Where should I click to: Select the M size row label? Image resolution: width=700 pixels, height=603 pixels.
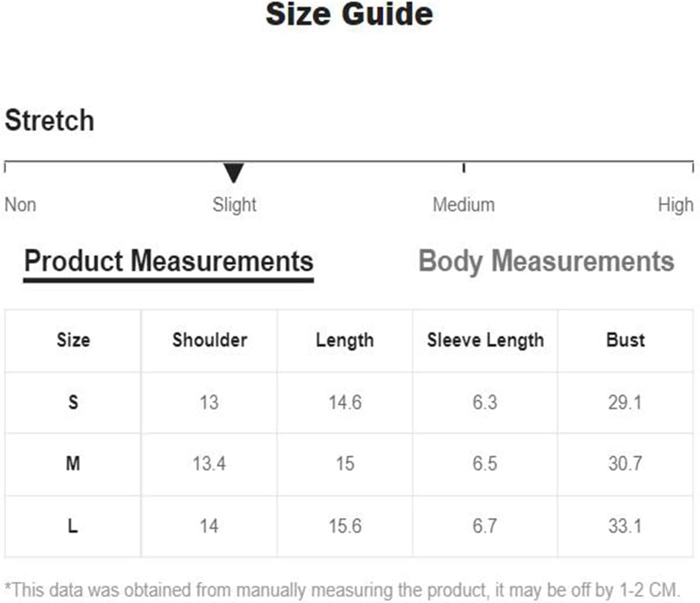[73, 463]
